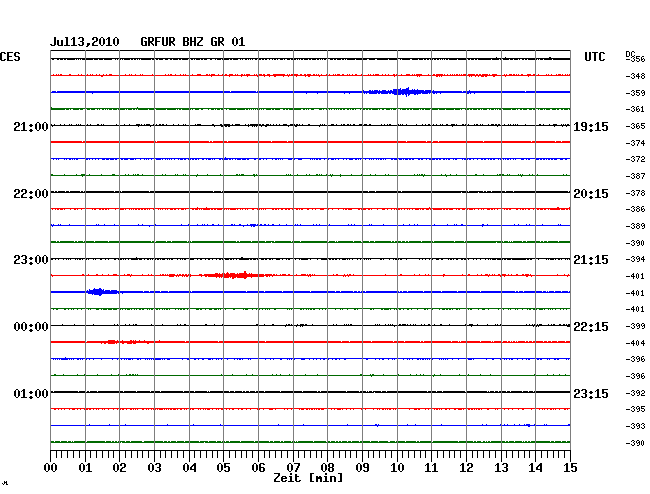Click DC offset value -386
This screenshot has height=494, width=650.
pos(635,209)
